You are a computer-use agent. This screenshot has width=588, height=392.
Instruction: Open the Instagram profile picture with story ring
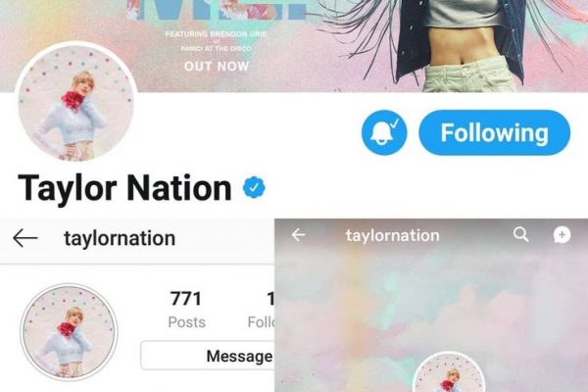(69, 331)
